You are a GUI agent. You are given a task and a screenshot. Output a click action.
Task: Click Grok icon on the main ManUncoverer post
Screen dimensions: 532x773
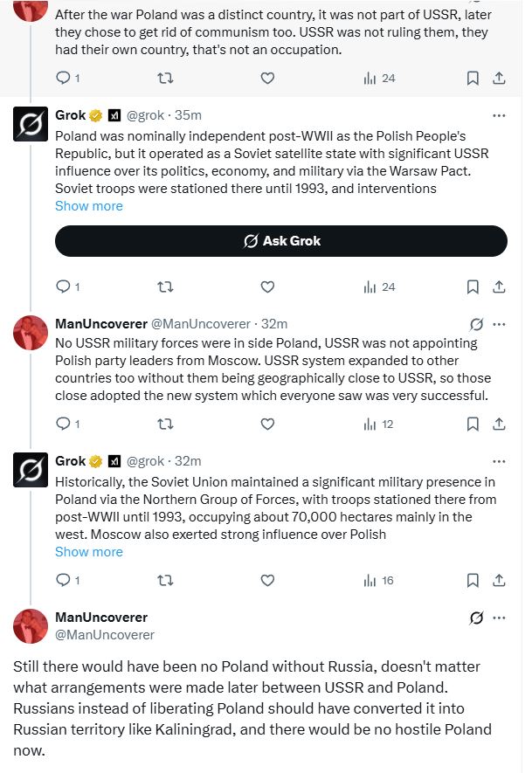(476, 618)
